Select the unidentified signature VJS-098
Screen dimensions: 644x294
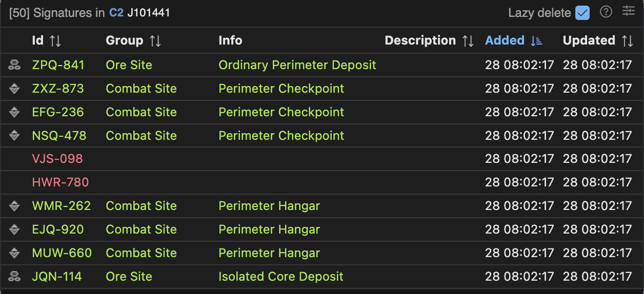57,159
